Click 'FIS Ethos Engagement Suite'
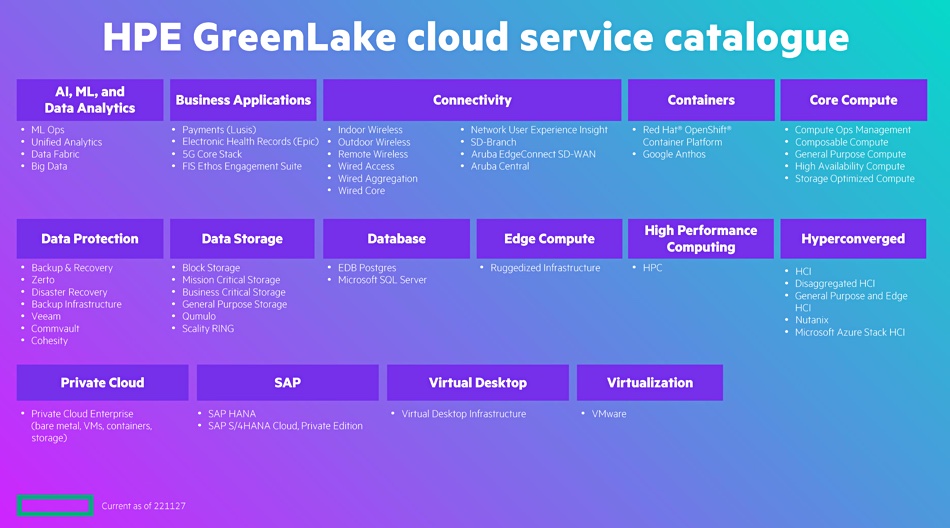This screenshot has width=950, height=528. point(242,166)
